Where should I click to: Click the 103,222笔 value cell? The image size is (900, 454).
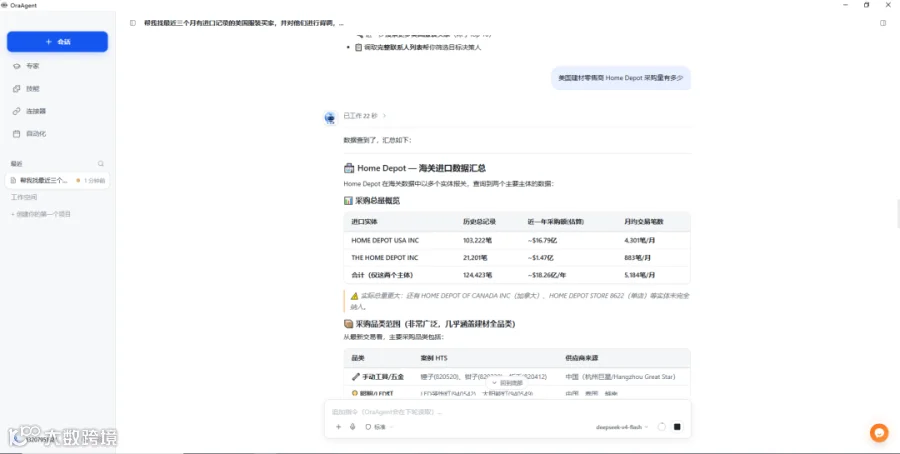click(x=477, y=240)
